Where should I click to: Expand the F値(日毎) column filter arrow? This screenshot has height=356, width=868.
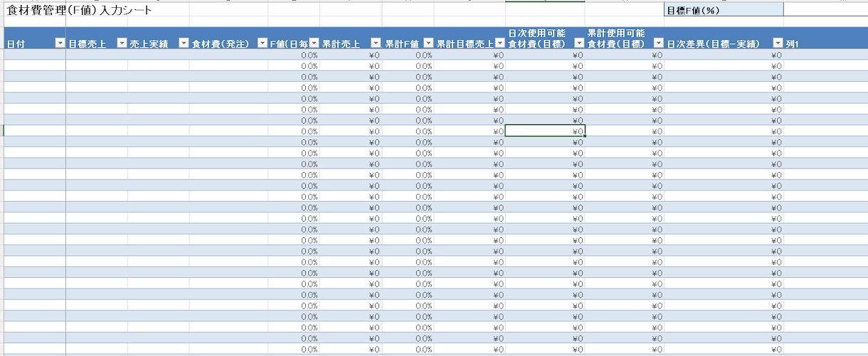314,44
